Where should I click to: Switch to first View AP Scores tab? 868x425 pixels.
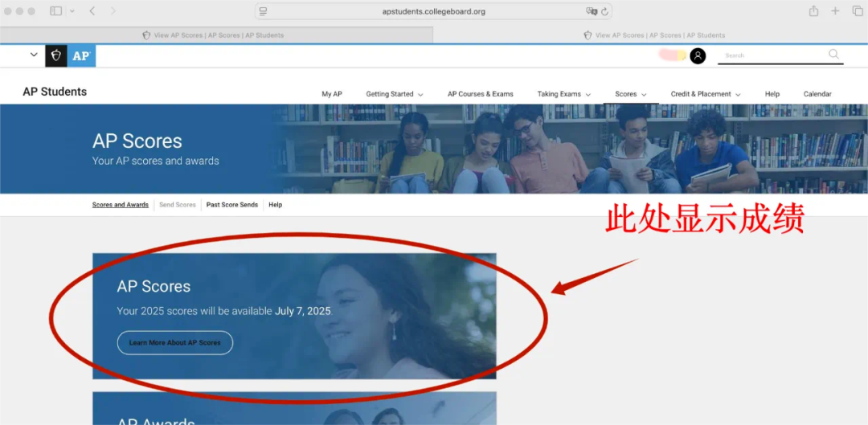(216, 35)
